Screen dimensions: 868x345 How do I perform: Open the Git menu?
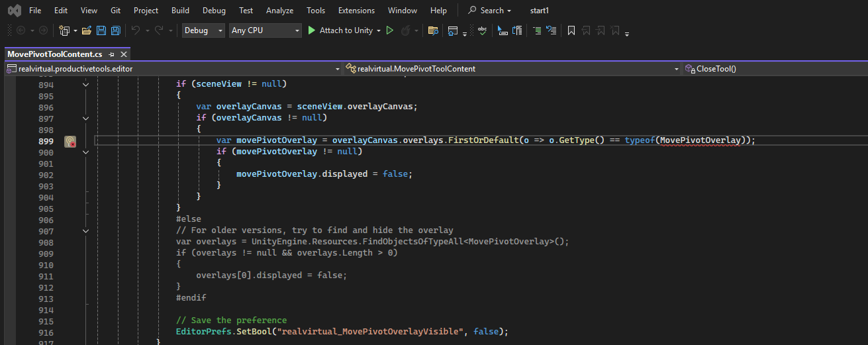[115, 11]
